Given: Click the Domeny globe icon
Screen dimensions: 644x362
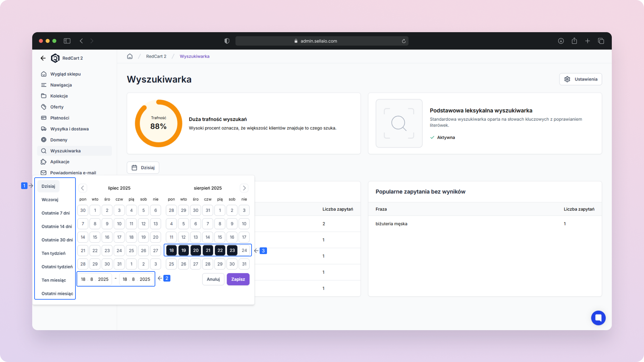Looking at the screenshot, I should coord(44,140).
